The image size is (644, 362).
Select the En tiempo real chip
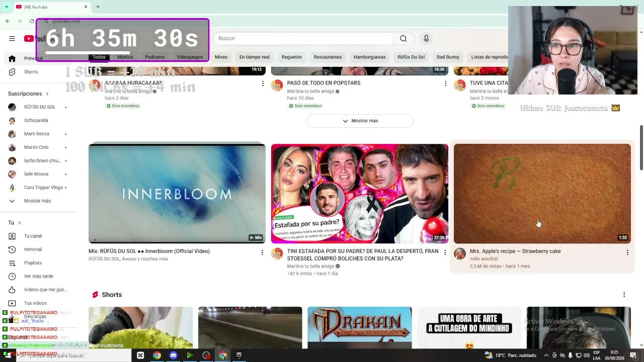pyautogui.click(x=255, y=57)
